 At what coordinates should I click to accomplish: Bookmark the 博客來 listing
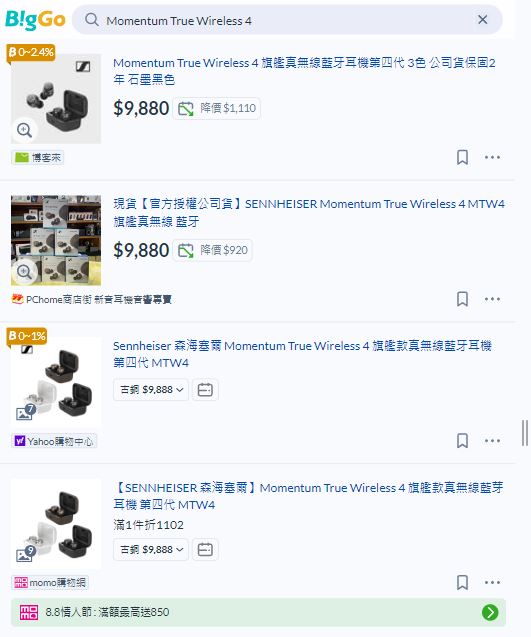tap(462, 157)
